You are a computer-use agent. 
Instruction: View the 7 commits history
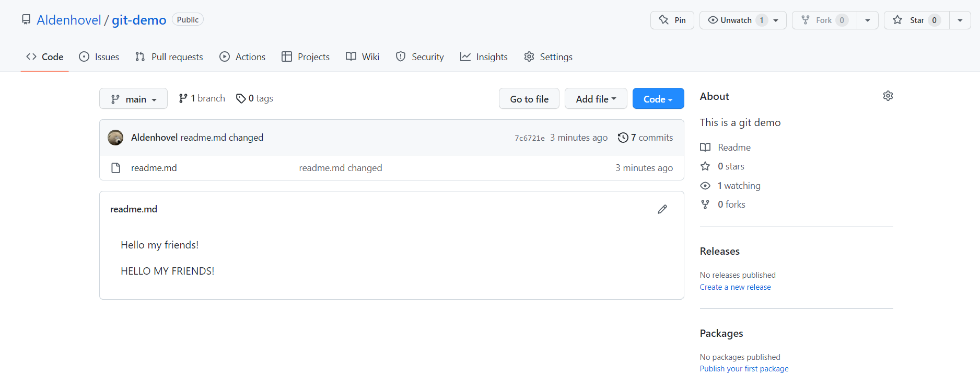click(x=646, y=138)
